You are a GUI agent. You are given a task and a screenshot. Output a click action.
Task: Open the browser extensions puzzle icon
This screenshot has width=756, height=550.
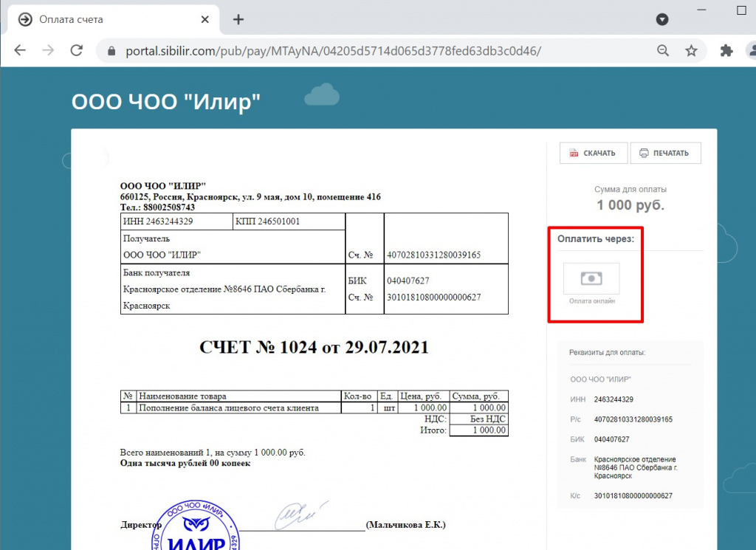[726, 50]
